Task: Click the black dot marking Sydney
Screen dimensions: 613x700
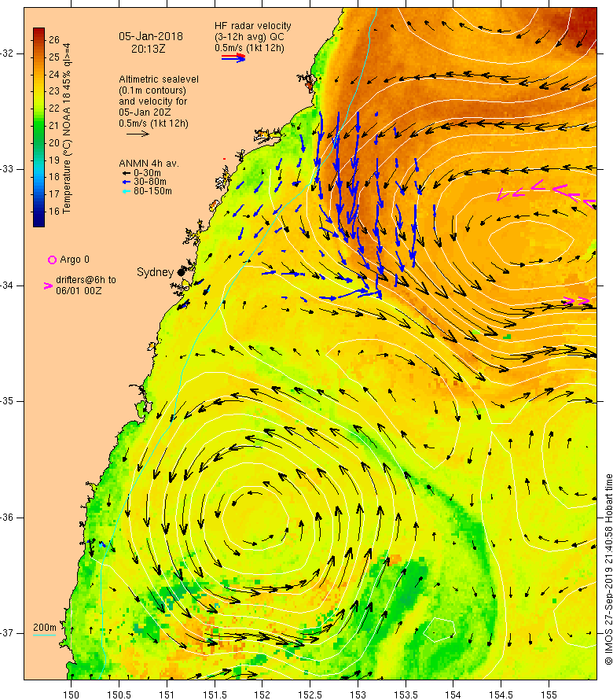Action: 181,272
